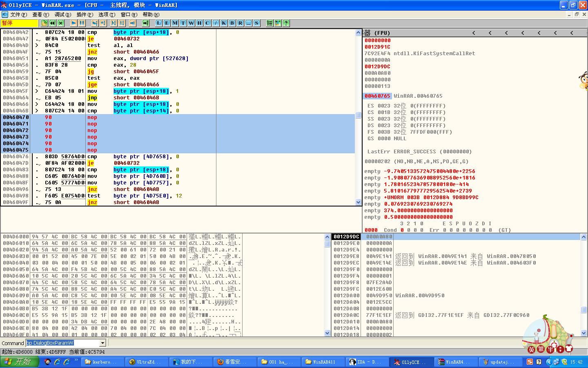Open the 调试(D) debug menu

(x=62, y=14)
